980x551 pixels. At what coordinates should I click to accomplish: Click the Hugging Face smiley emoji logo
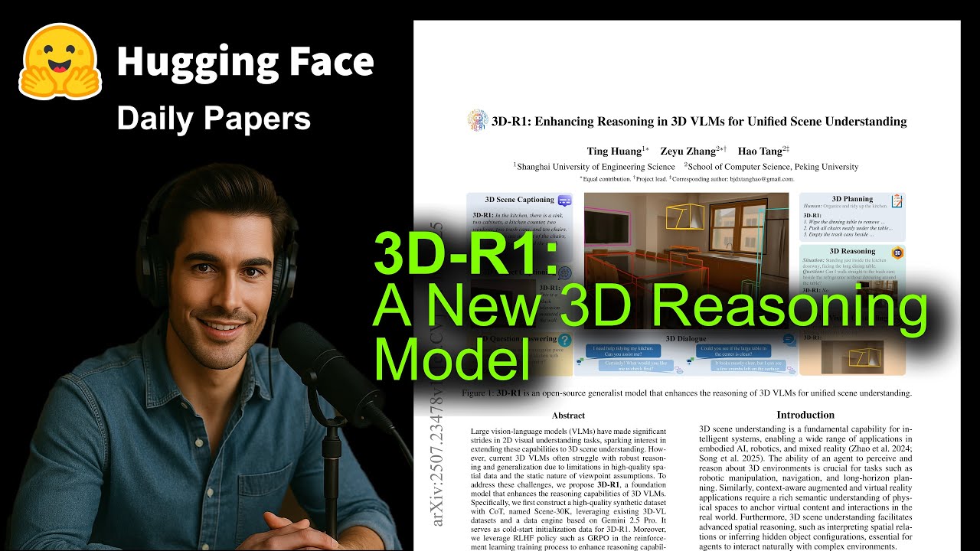60,61
